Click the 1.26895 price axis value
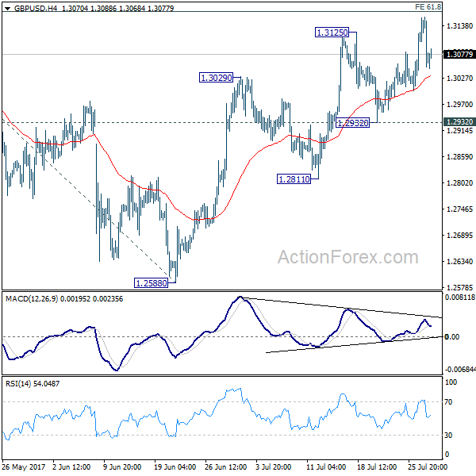The height and width of the screenshot is (476, 476). click(459, 236)
